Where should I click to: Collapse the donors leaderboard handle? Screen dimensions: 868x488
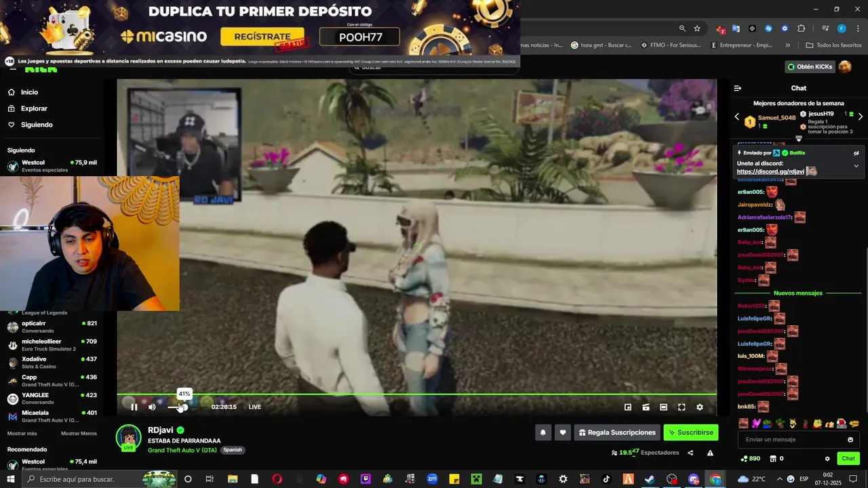[799, 138]
